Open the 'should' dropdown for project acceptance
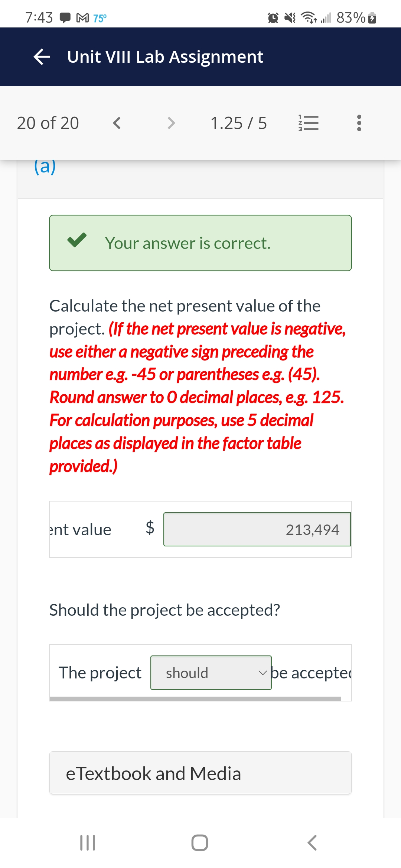Screen dimensions: 401x868 211,673
